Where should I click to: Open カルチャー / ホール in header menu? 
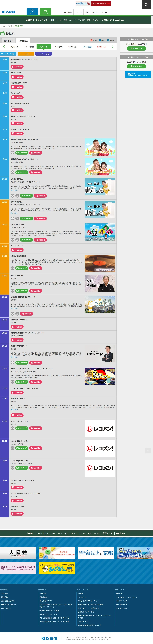click(x=99, y=12)
